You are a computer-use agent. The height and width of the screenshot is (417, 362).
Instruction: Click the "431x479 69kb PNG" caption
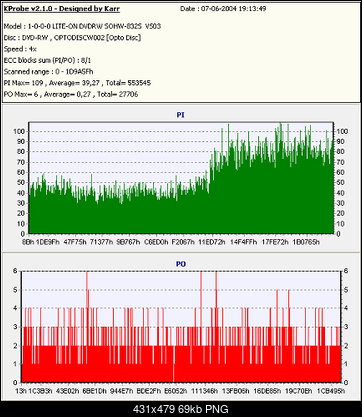pos(181,409)
